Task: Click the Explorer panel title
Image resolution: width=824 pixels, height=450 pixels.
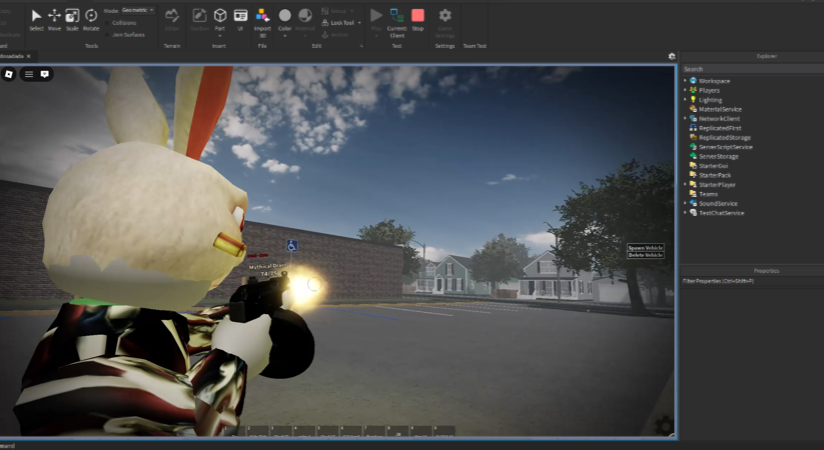Action: click(x=767, y=56)
